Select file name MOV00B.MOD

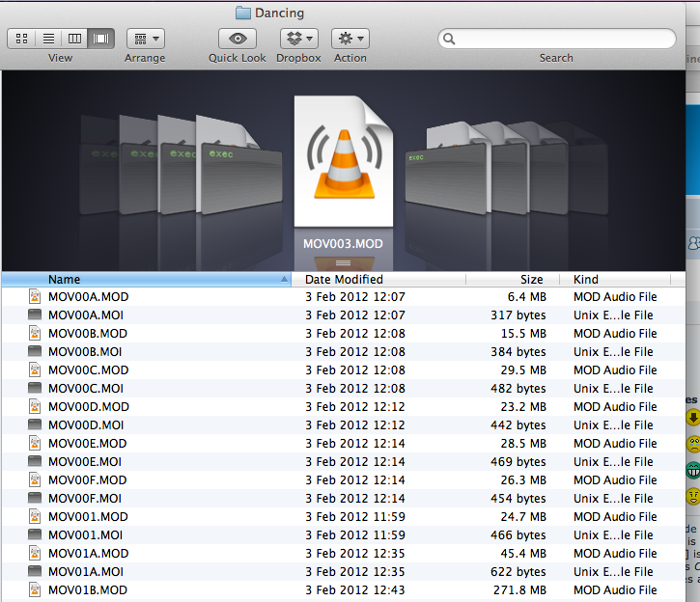88,334
